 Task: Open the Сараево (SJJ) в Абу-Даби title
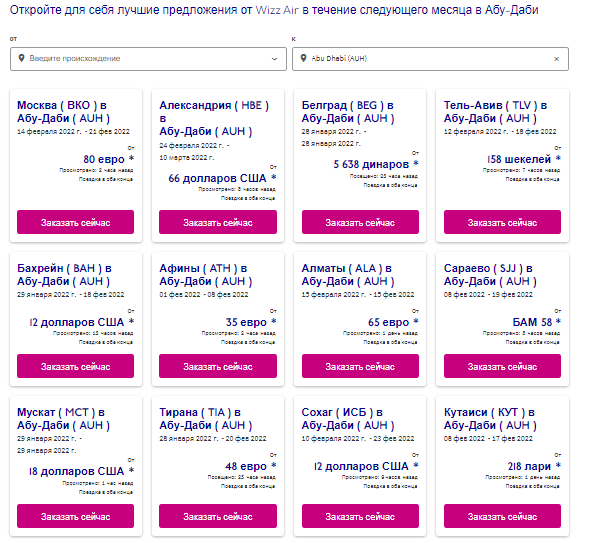(x=490, y=275)
